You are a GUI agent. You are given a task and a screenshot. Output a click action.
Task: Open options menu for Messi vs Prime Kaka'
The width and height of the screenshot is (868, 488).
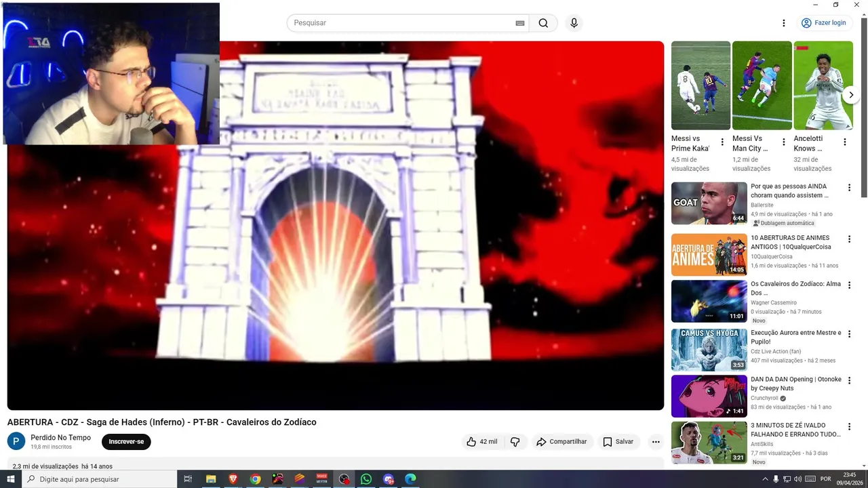[722, 142]
